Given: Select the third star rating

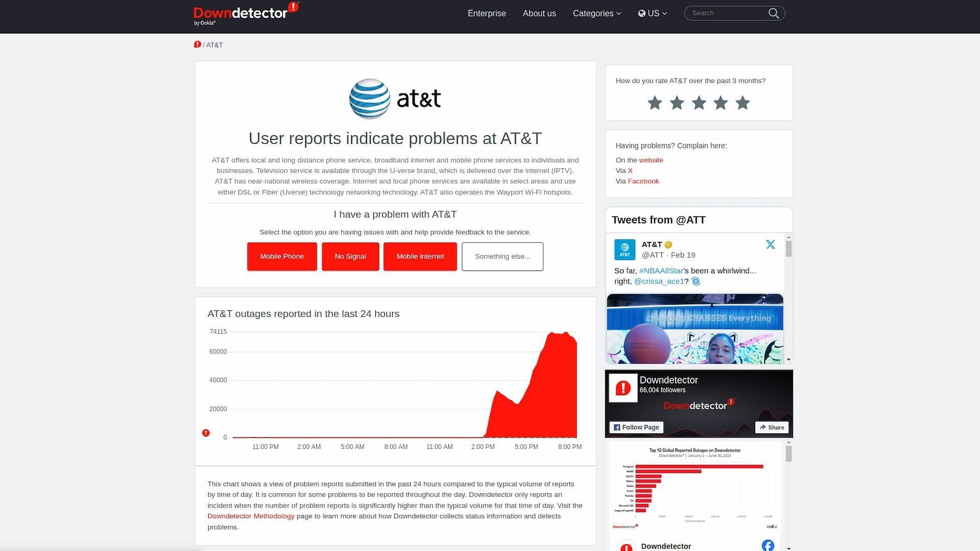Looking at the screenshot, I should [699, 103].
